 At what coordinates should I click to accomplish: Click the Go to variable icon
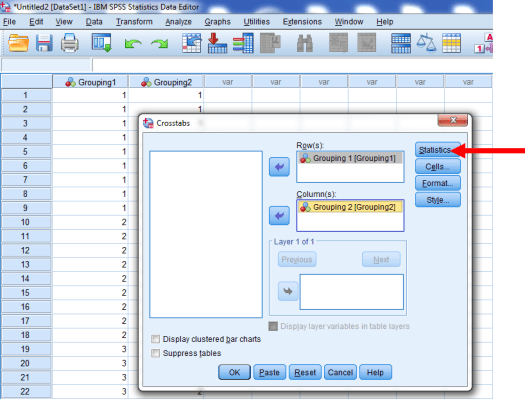pyautogui.click(x=217, y=43)
